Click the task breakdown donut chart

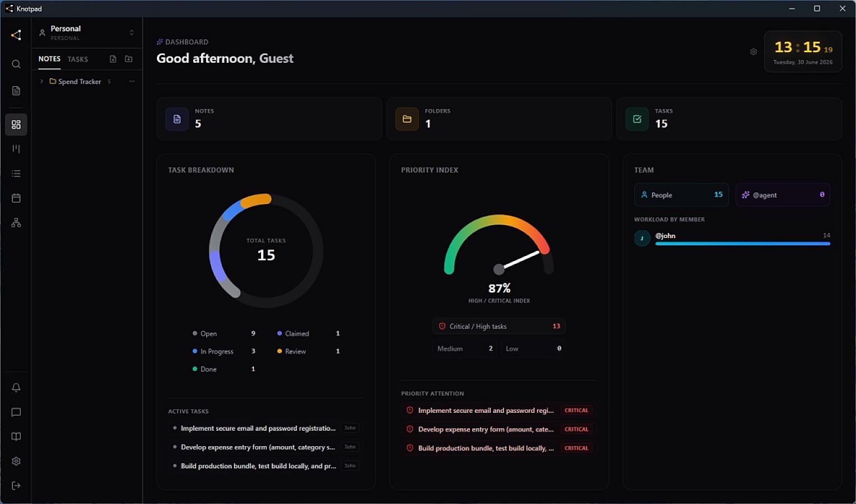click(266, 250)
